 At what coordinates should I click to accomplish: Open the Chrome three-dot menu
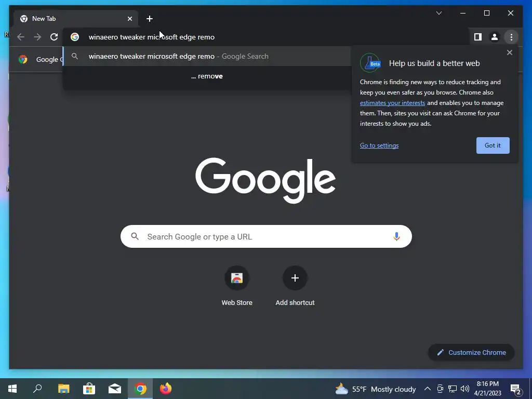[x=511, y=37]
